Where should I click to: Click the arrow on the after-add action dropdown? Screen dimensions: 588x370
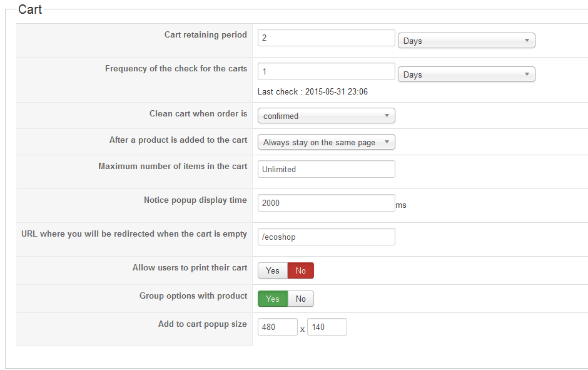point(387,142)
